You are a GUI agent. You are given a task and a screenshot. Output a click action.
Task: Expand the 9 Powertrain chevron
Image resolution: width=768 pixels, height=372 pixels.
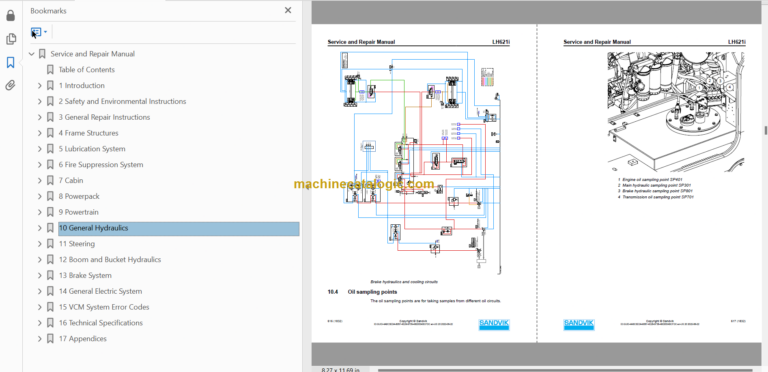40,212
